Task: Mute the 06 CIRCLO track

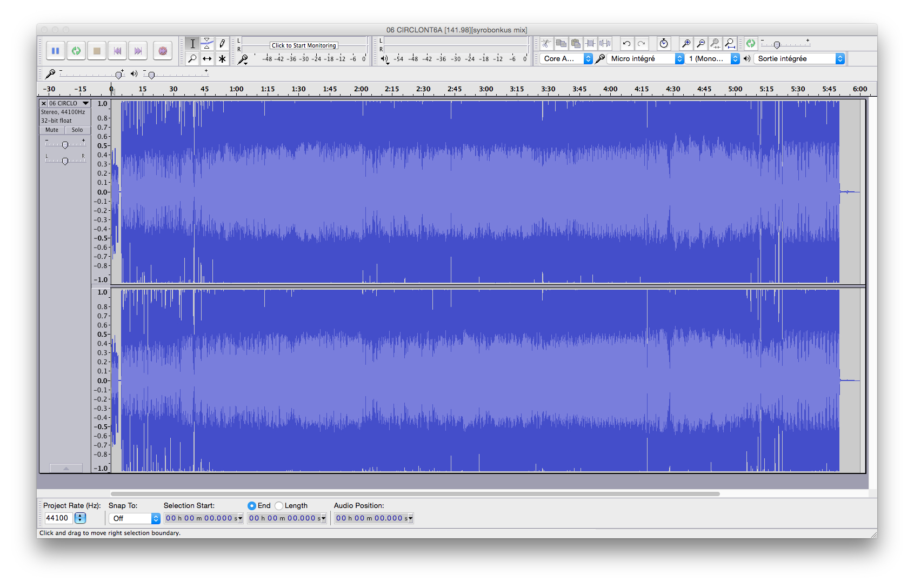Action: [x=51, y=130]
